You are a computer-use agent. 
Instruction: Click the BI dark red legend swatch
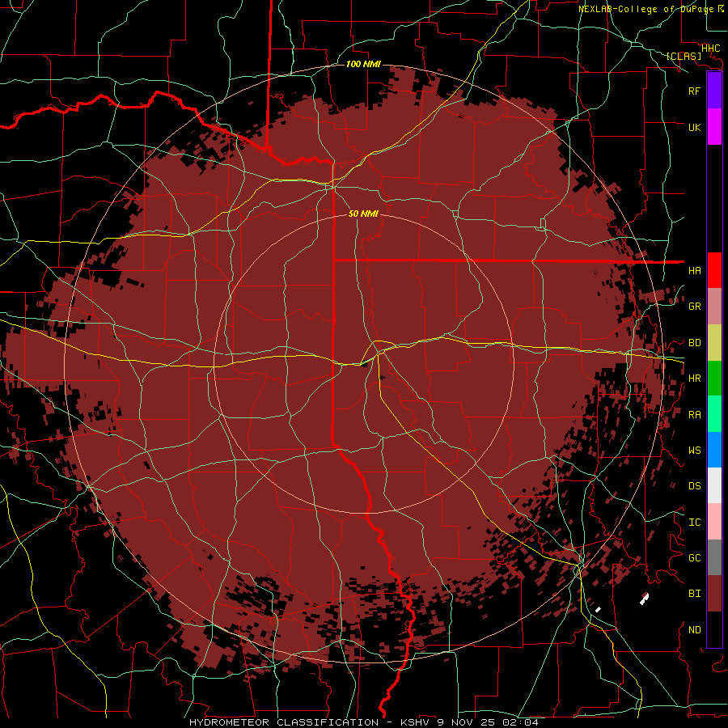(x=714, y=594)
